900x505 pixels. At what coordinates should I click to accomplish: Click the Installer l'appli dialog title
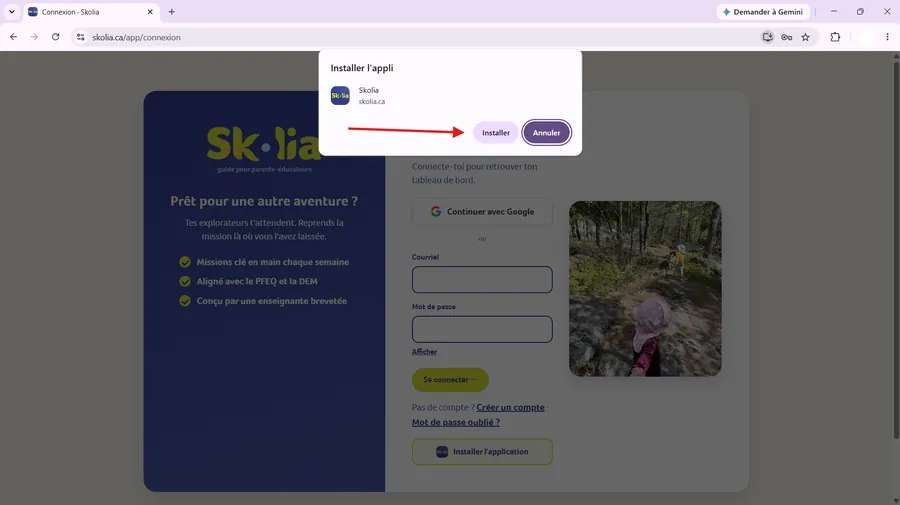click(x=362, y=68)
